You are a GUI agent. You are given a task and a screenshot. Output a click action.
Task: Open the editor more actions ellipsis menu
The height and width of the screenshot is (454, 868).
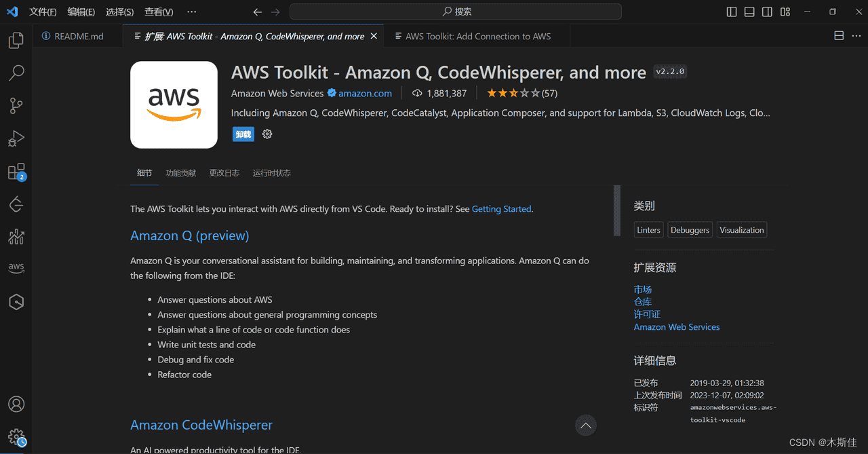point(855,35)
